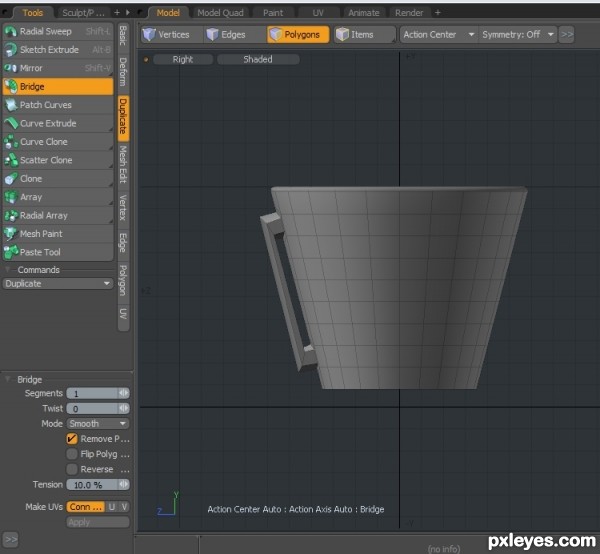This screenshot has height=554, width=600.
Task: Click the Twist input field
Action: tap(92, 408)
